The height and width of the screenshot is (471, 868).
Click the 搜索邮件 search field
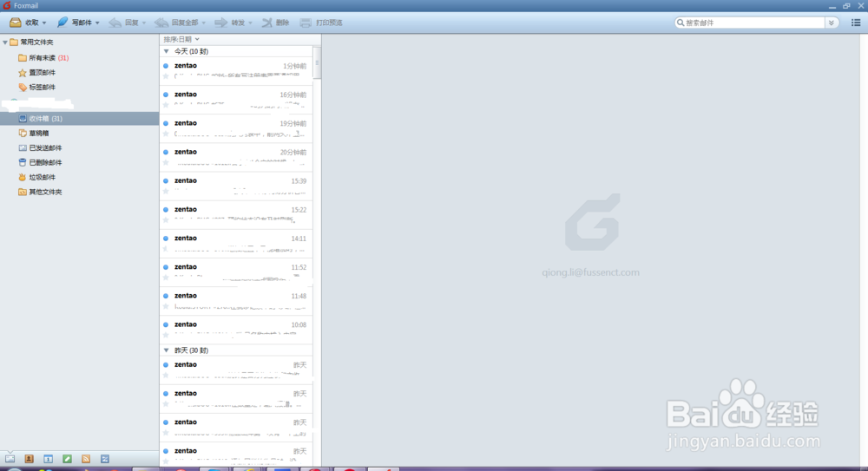[754, 23]
